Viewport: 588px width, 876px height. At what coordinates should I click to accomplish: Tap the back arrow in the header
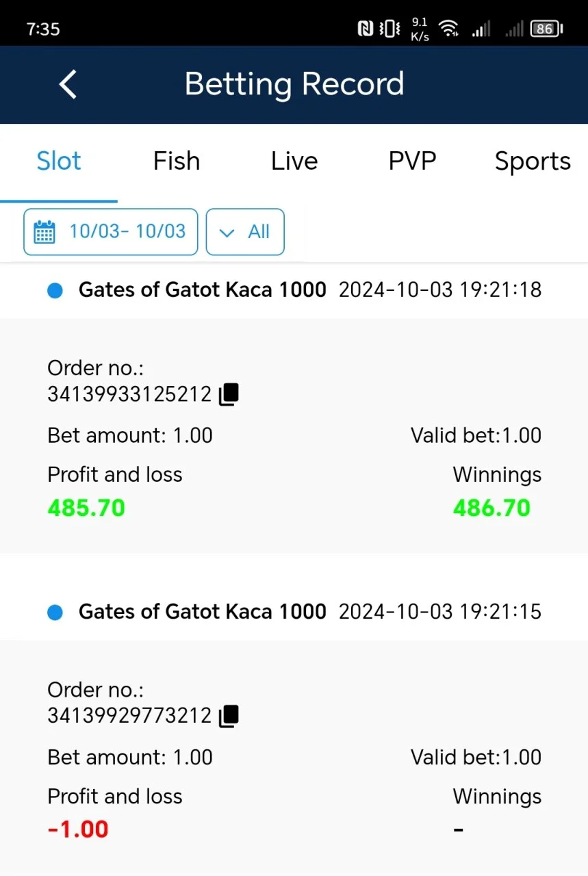pyautogui.click(x=68, y=85)
